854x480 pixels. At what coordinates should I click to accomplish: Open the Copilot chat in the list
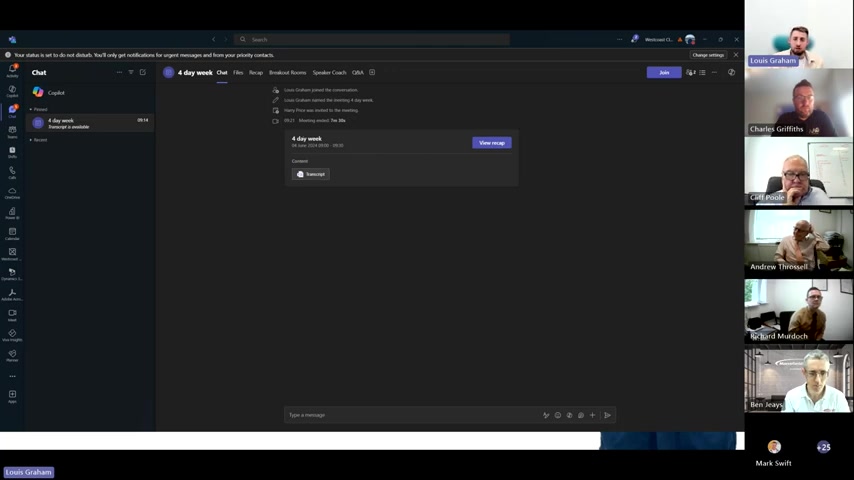coord(90,93)
